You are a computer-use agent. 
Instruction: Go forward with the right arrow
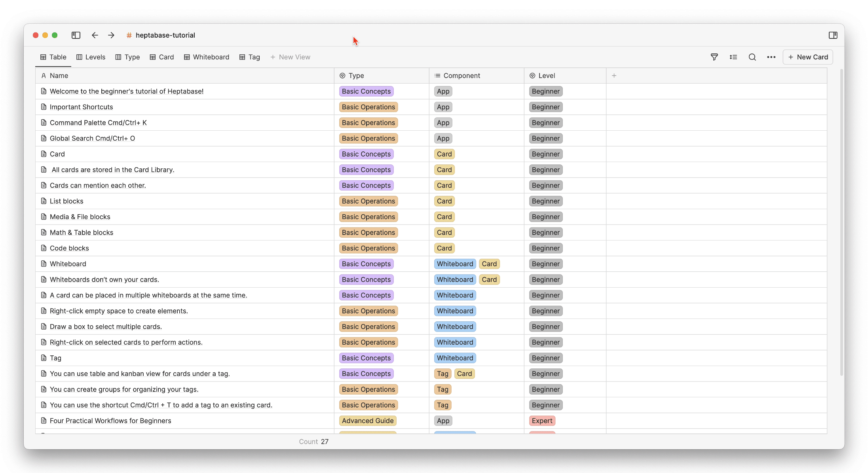pyautogui.click(x=111, y=35)
